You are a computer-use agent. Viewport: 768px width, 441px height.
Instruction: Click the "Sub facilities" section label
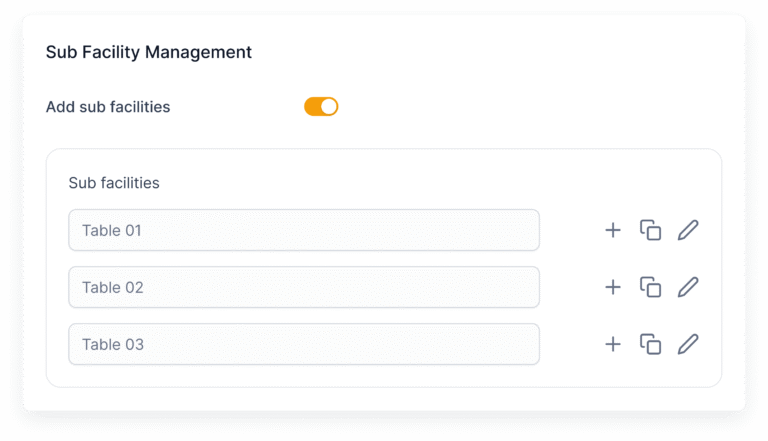(114, 183)
